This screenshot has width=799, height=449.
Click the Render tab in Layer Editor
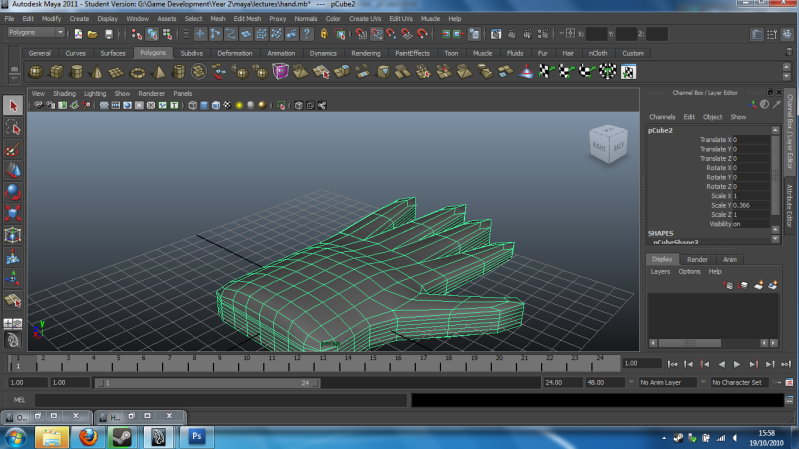click(x=697, y=259)
